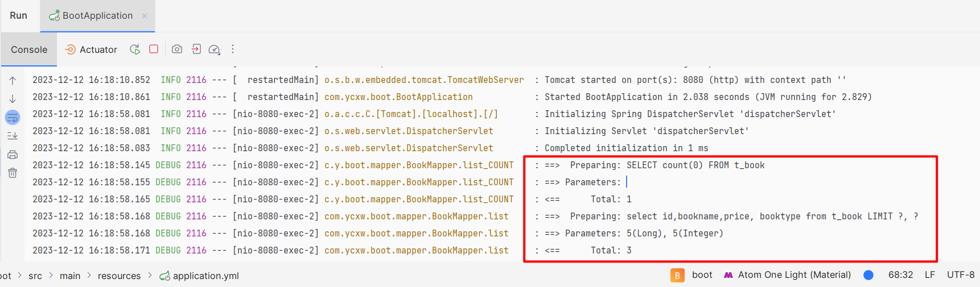The height and width of the screenshot is (287, 980).
Task: Change the UTF-8 file encoding
Action: click(x=961, y=274)
